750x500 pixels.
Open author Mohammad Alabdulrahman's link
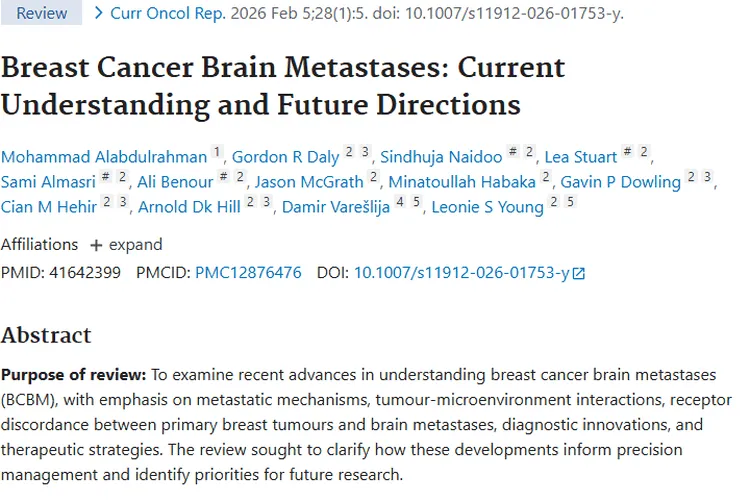pyautogui.click(x=104, y=156)
